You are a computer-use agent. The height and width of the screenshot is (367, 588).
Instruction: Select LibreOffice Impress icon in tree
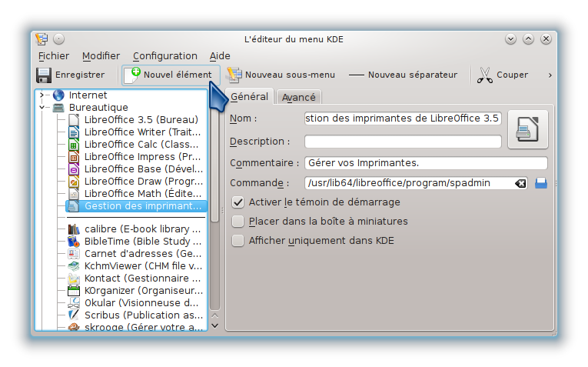click(x=74, y=157)
